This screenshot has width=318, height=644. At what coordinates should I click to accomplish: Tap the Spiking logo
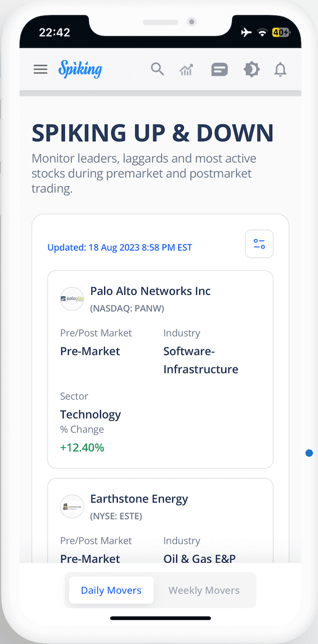[80, 70]
